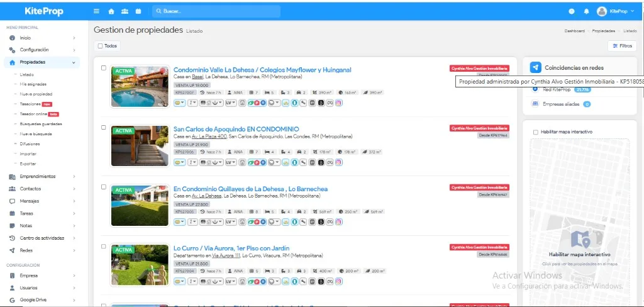This screenshot has width=644, height=307.
Task: Click blue O portal icon in San Carlos row
Action: tap(294, 162)
